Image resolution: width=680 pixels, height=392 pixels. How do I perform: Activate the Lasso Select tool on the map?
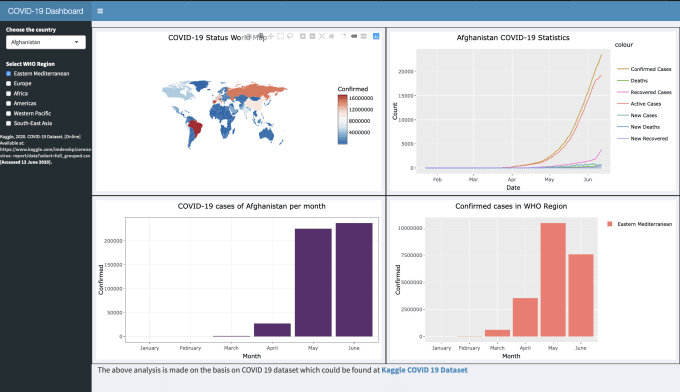point(290,36)
